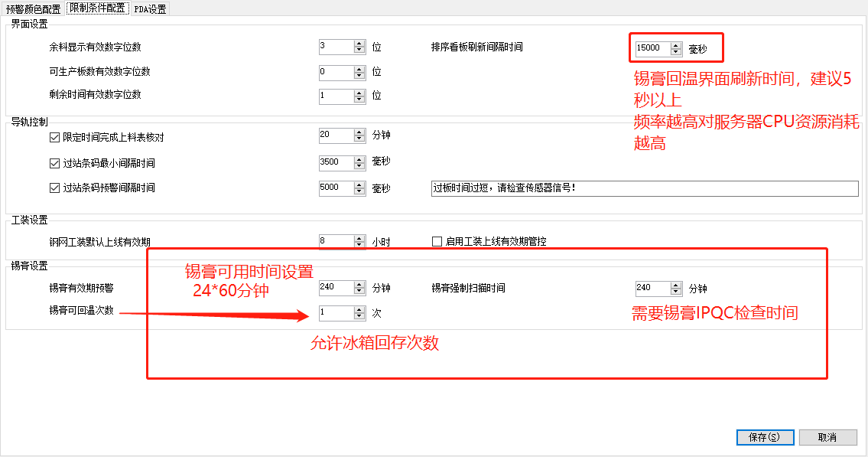Enable 启用工装上线有效期管控 checkbox
This screenshot has width=868, height=457.
tap(437, 242)
